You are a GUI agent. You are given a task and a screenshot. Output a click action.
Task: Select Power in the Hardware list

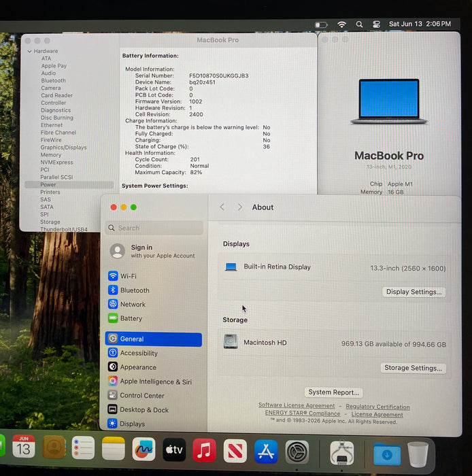click(x=69, y=184)
